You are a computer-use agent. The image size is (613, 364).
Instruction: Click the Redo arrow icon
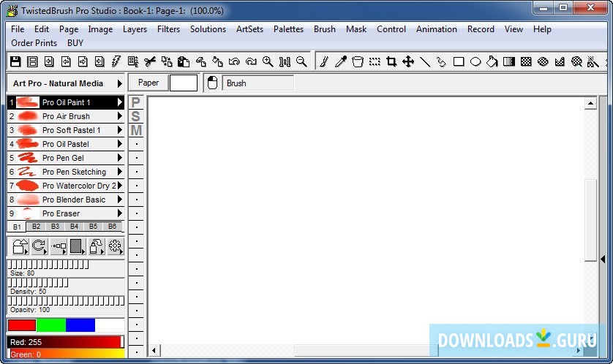251,61
